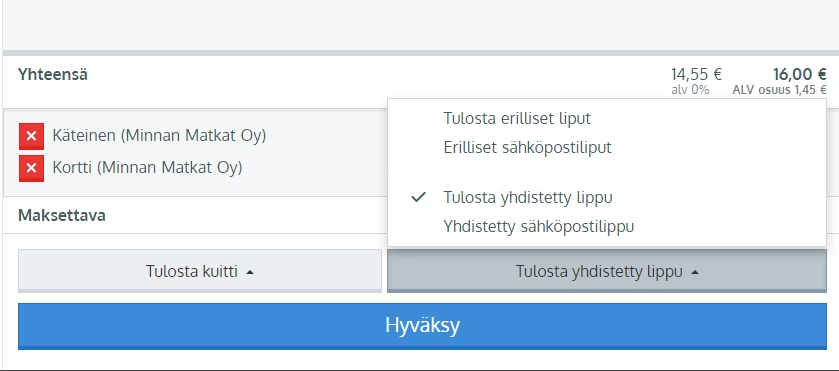Select the checked Tulosta yhdistetty lippu entry

[528, 198]
